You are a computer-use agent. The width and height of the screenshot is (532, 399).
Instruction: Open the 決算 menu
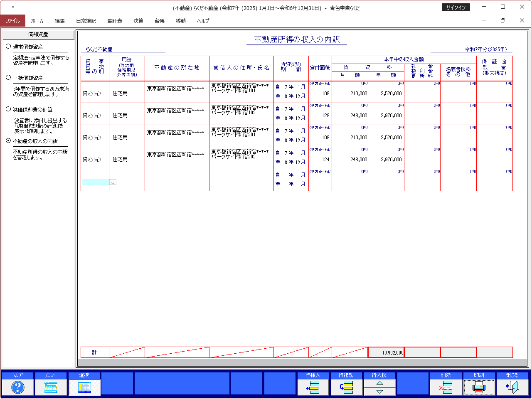(138, 21)
